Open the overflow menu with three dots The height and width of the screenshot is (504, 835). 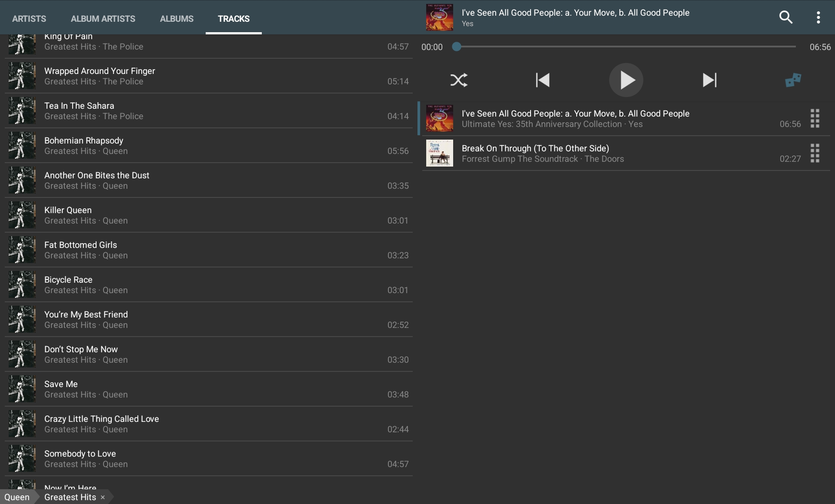[x=818, y=17]
